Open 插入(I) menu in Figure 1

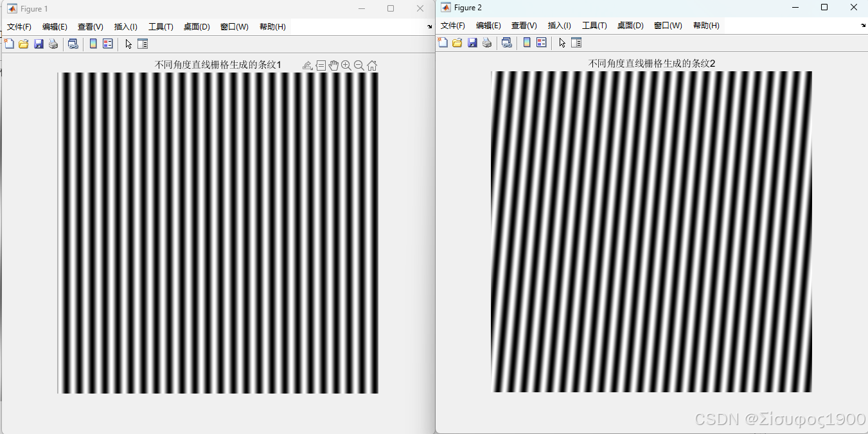(126, 27)
